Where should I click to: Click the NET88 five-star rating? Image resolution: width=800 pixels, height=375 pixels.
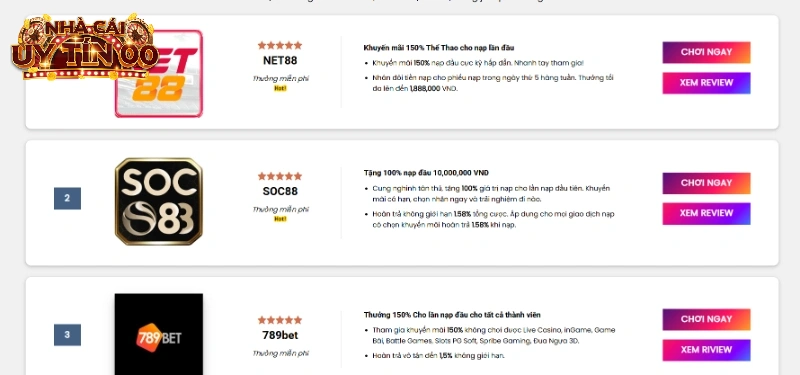tap(280, 45)
